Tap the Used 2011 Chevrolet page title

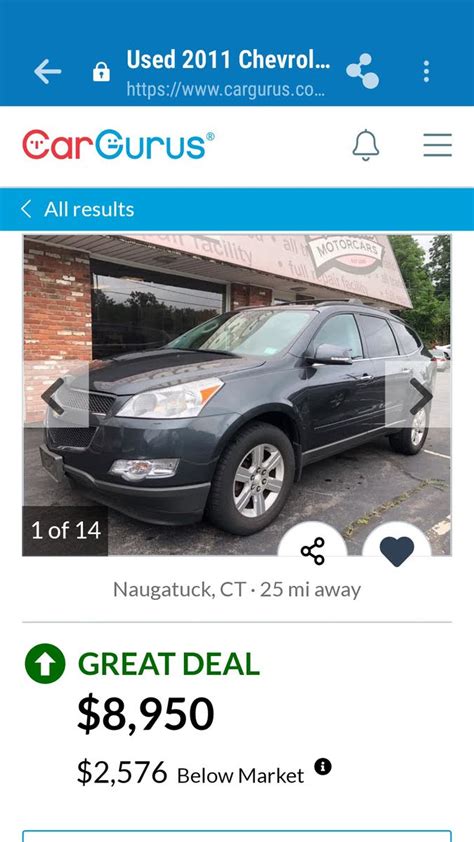[x=228, y=60]
